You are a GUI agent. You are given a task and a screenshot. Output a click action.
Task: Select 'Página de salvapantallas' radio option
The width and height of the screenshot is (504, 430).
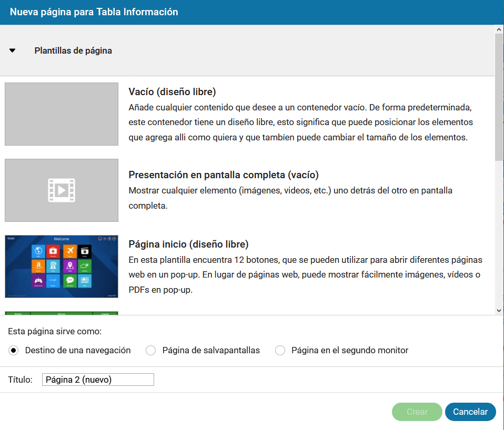point(151,350)
